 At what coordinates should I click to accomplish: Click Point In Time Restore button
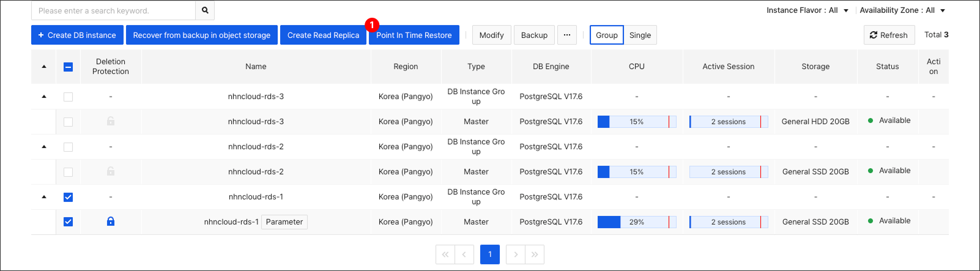click(x=414, y=35)
